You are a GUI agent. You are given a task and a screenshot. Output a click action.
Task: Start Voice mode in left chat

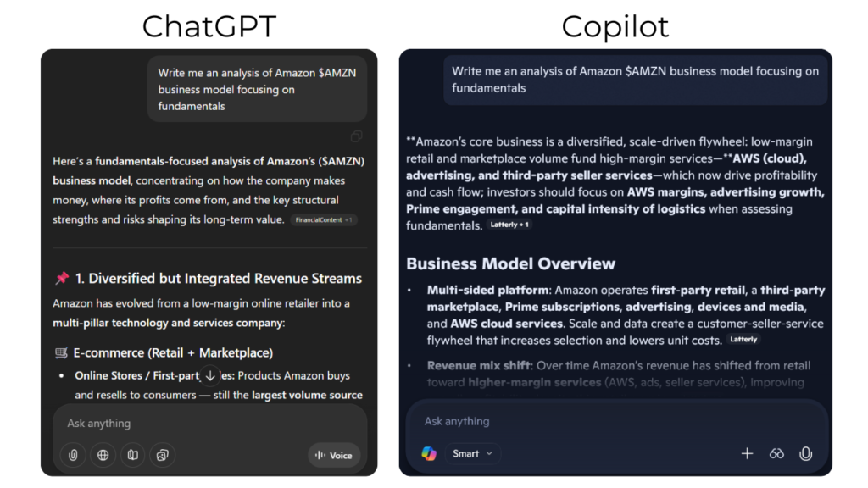tap(334, 455)
